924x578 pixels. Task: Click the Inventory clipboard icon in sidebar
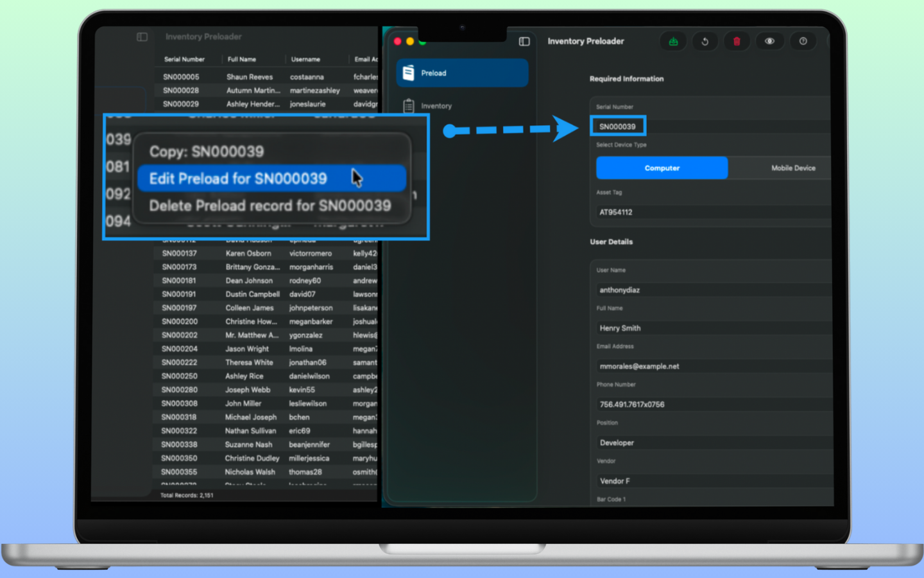[409, 106]
